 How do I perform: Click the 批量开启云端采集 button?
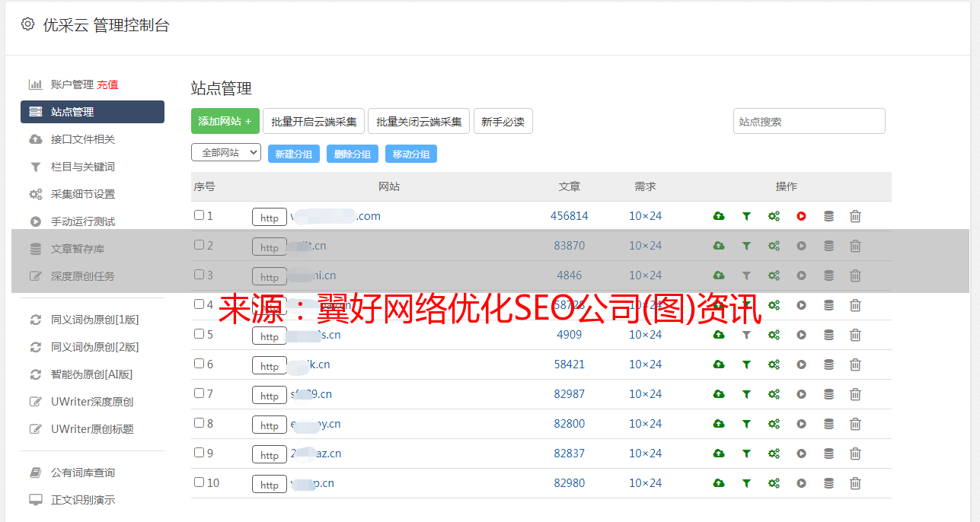314,121
